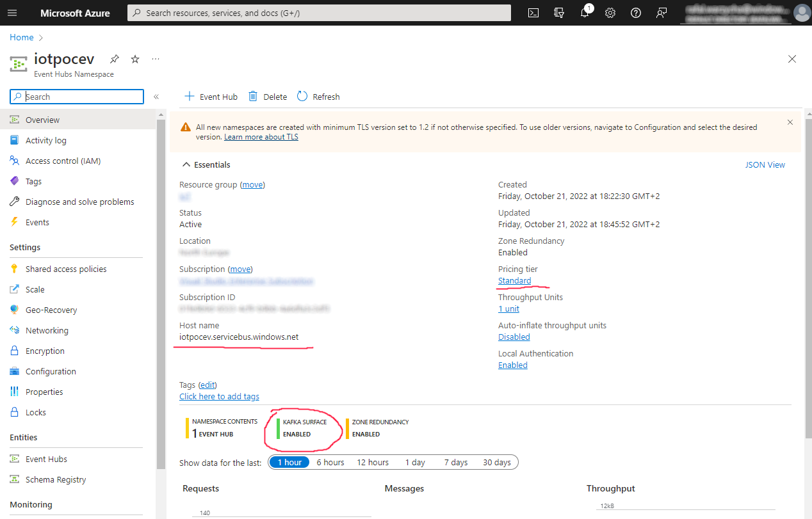Screen dimensions: 812x519
Task: Select 6 hours time range
Action: [x=330, y=462]
